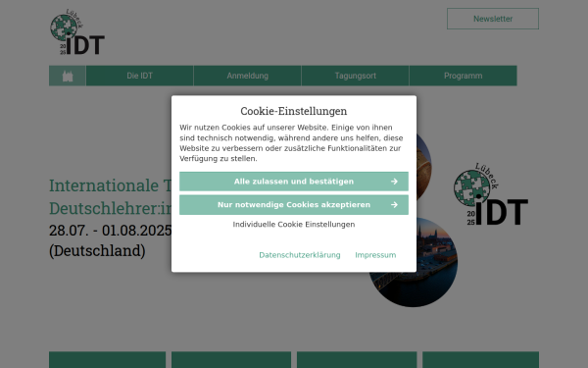Screen dimensions: 588x368
Task: Click the home icon in the navigation bar
Action: point(68,76)
